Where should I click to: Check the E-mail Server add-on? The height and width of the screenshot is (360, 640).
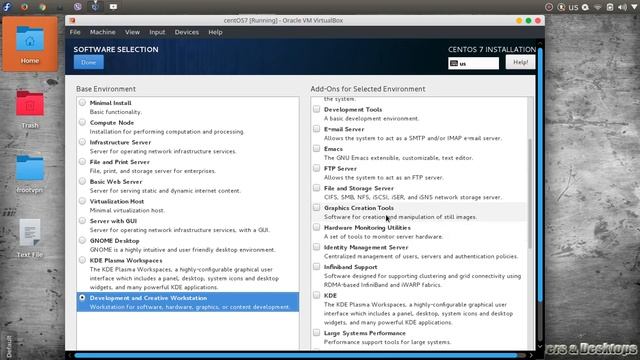(316, 129)
